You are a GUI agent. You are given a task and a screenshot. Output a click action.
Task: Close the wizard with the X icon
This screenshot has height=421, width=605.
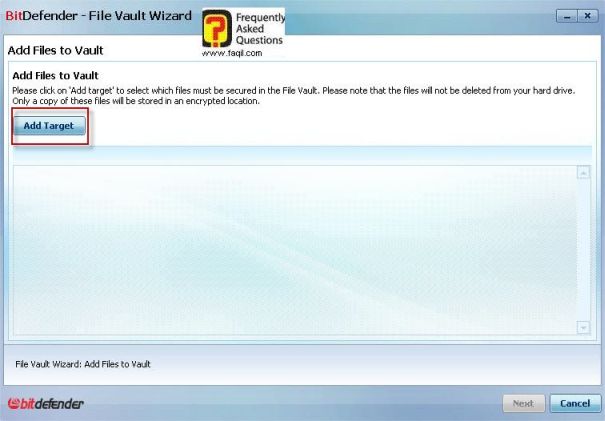click(x=588, y=16)
